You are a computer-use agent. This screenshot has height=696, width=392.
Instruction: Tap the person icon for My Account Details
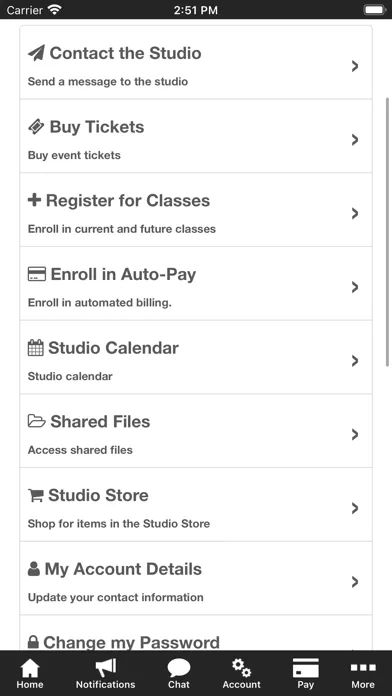click(34, 569)
